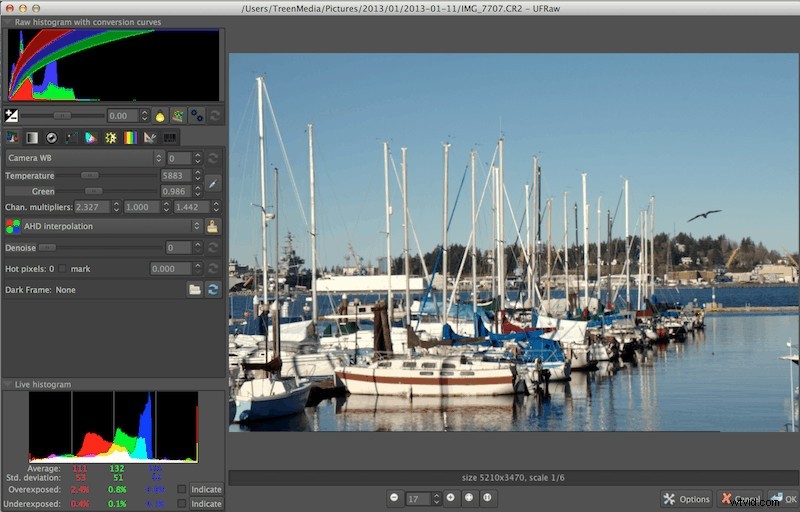Reset white balance with its refresh icon

[213, 158]
